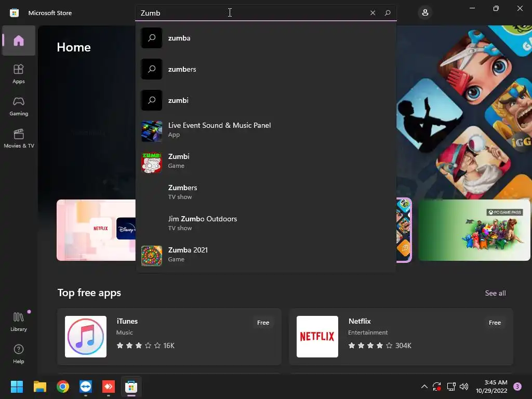The image size is (532, 399).
Task: Open the Library page
Action: tap(18, 322)
